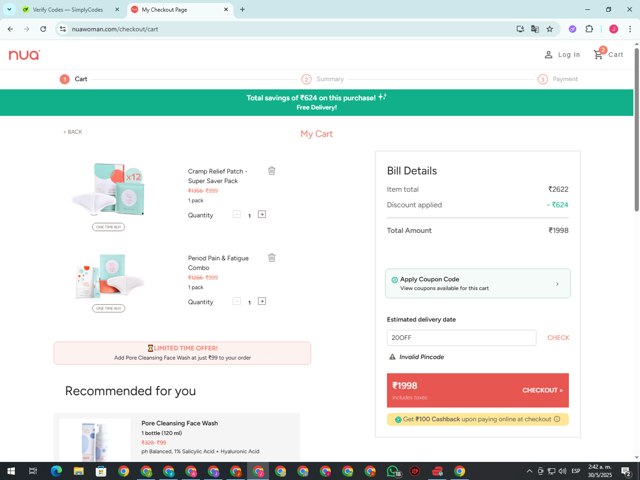Go BACK from the cart page
This screenshot has height=480, width=640.
[x=73, y=132]
